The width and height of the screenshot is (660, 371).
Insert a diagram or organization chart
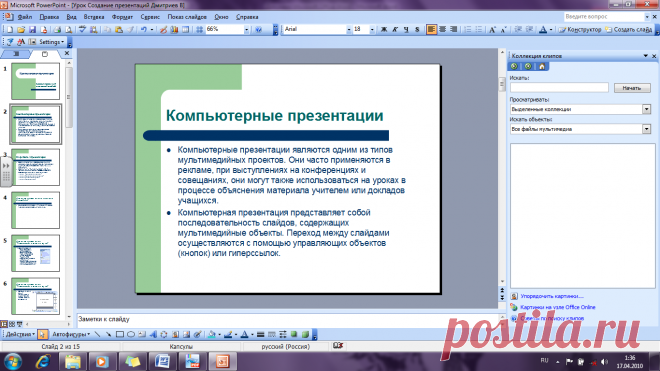[164, 334]
